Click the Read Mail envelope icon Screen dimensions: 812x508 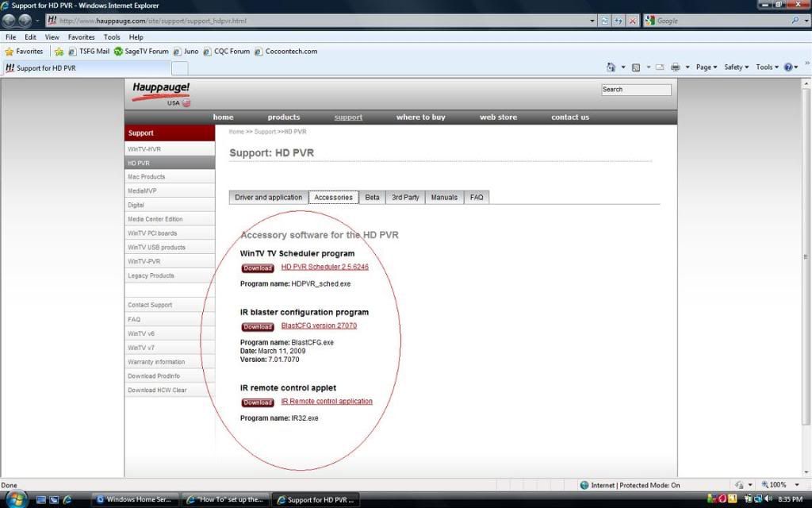(660, 67)
